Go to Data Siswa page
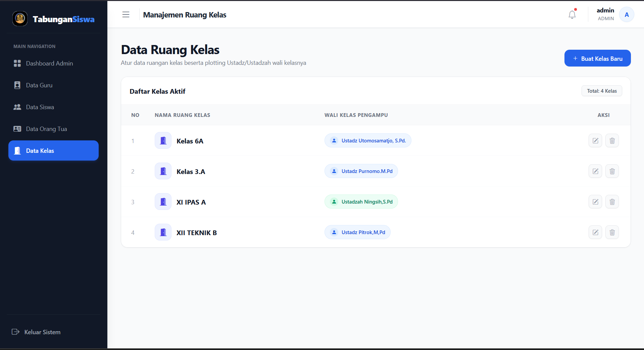 tap(54, 107)
